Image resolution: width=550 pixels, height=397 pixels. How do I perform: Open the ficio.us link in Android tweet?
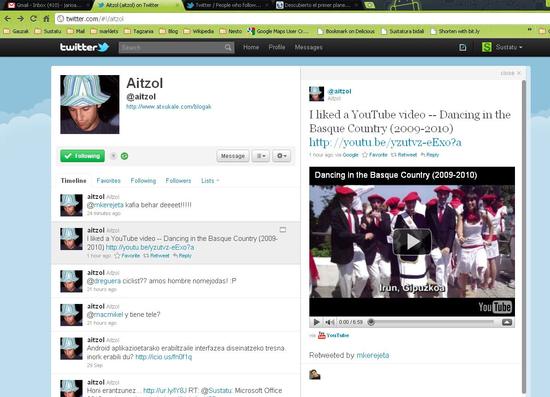tap(163, 357)
